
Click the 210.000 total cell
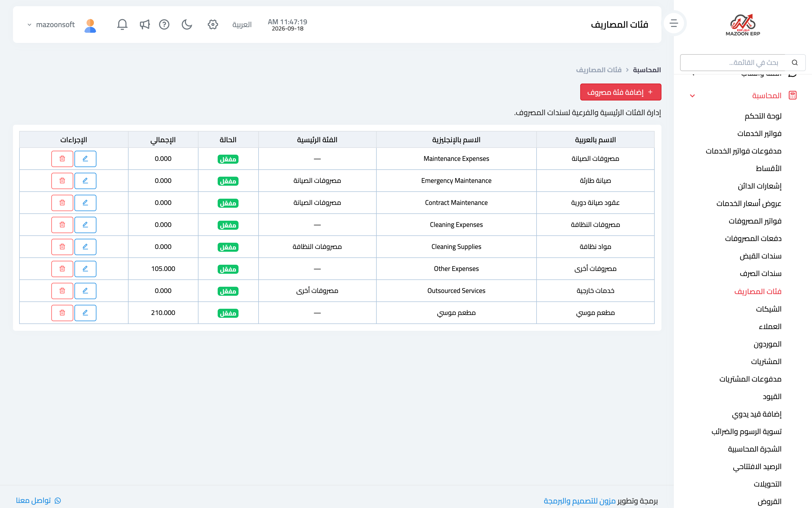coord(163,313)
